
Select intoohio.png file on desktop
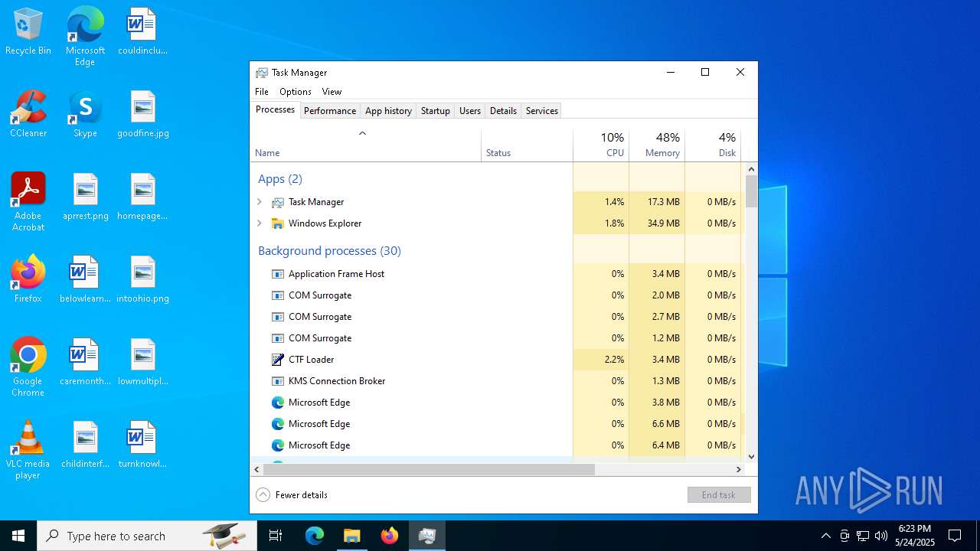142,280
